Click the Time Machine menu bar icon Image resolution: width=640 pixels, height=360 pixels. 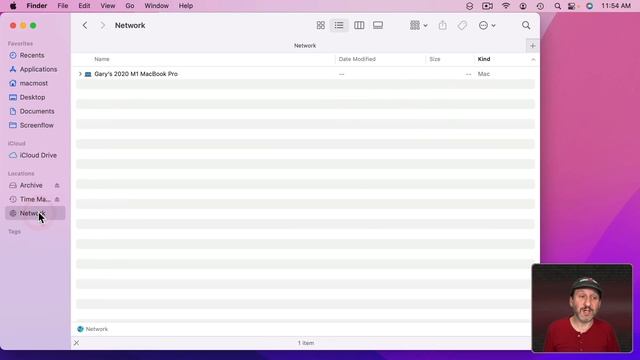pyautogui.click(x=540, y=6)
